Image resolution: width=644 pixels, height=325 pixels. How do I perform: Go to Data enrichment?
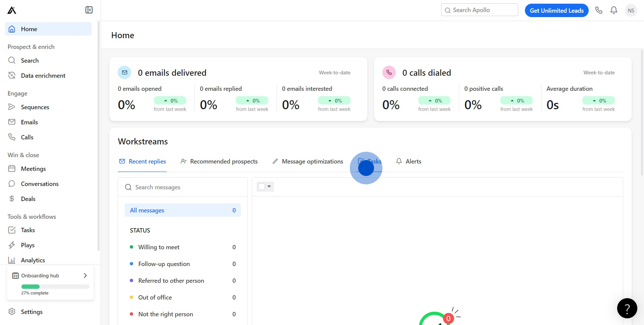click(x=43, y=76)
